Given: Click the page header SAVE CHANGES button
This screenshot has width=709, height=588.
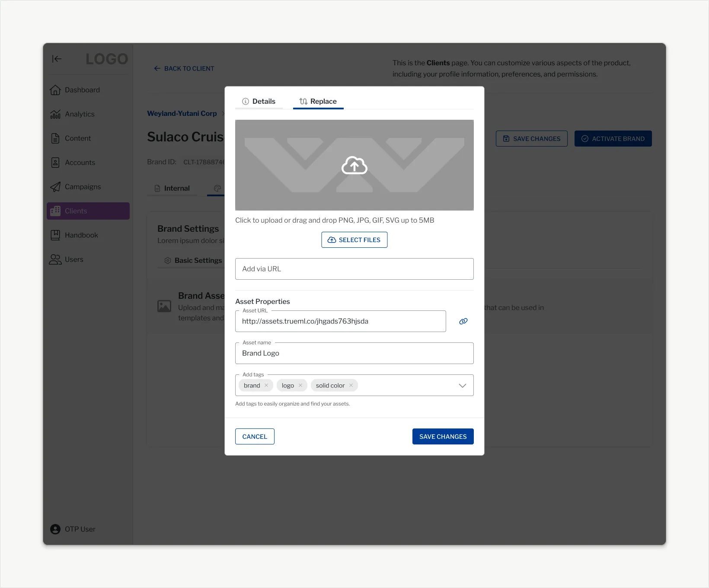Looking at the screenshot, I should point(532,139).
